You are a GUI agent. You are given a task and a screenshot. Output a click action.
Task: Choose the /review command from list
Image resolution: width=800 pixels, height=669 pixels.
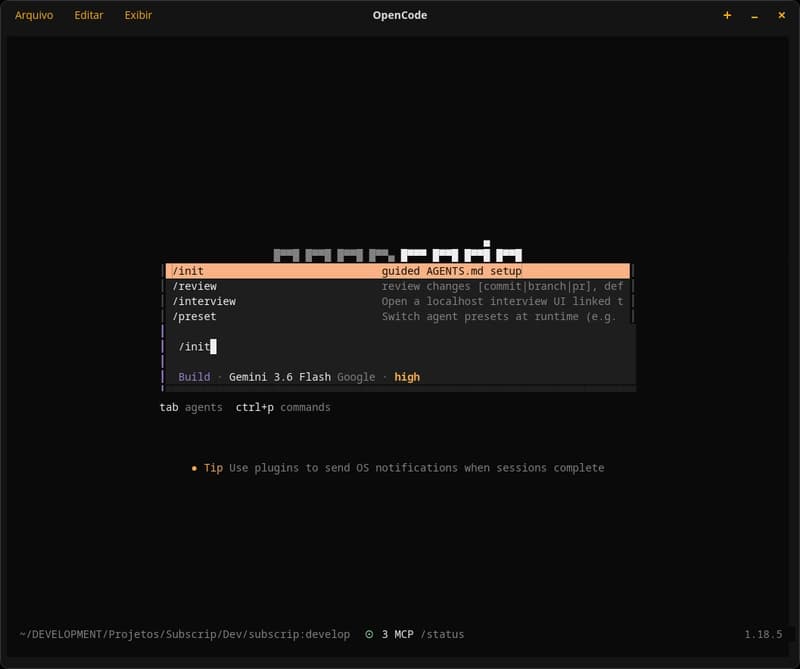(398, 286)
